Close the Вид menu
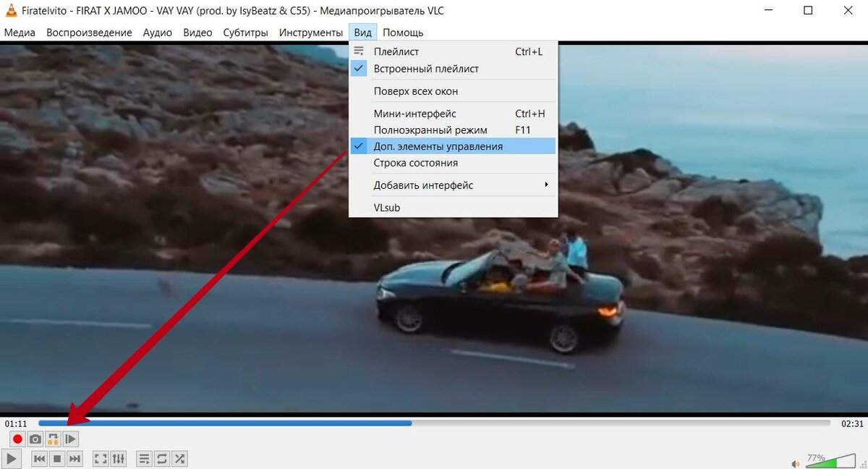868x469 pixels. 363,33
